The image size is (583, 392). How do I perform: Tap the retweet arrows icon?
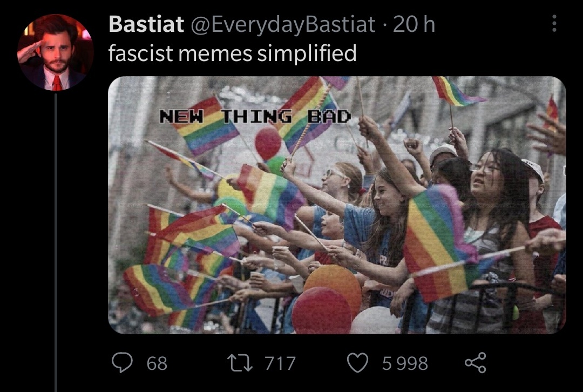click(x=240, y=363)
